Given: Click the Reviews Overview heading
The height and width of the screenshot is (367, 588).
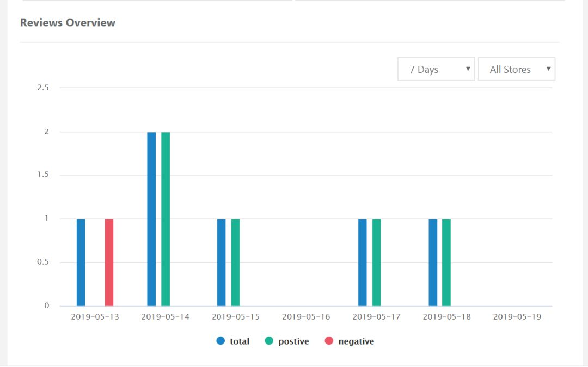Looking at the screenshot, I should 68,22.
